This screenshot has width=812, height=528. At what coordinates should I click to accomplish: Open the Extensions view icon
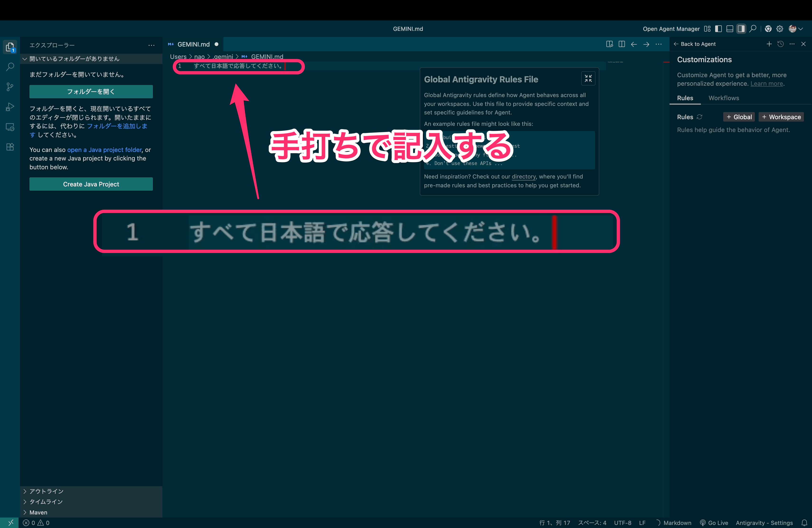10,147
